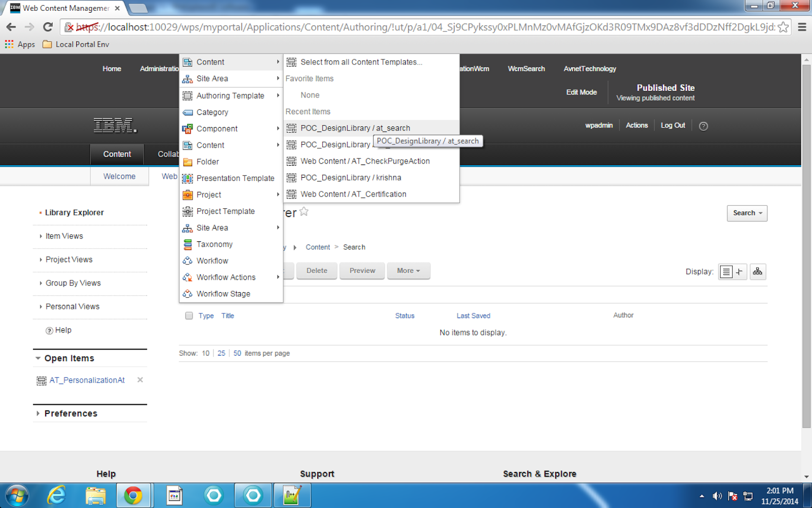Viewport: 812px width, 508px height.
Task: Click the Content breadcrumb link
Action: pos(318,247)
